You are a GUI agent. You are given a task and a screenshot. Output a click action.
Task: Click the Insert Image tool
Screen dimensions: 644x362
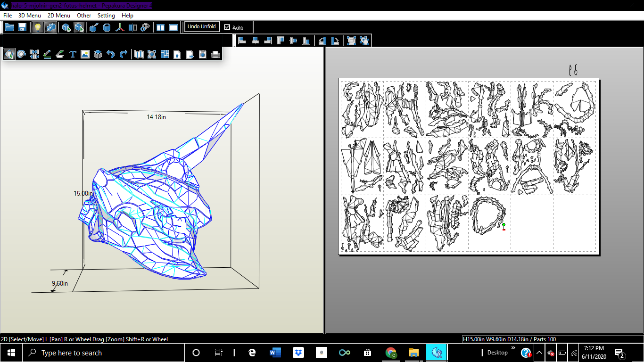[x=85, y=54]
